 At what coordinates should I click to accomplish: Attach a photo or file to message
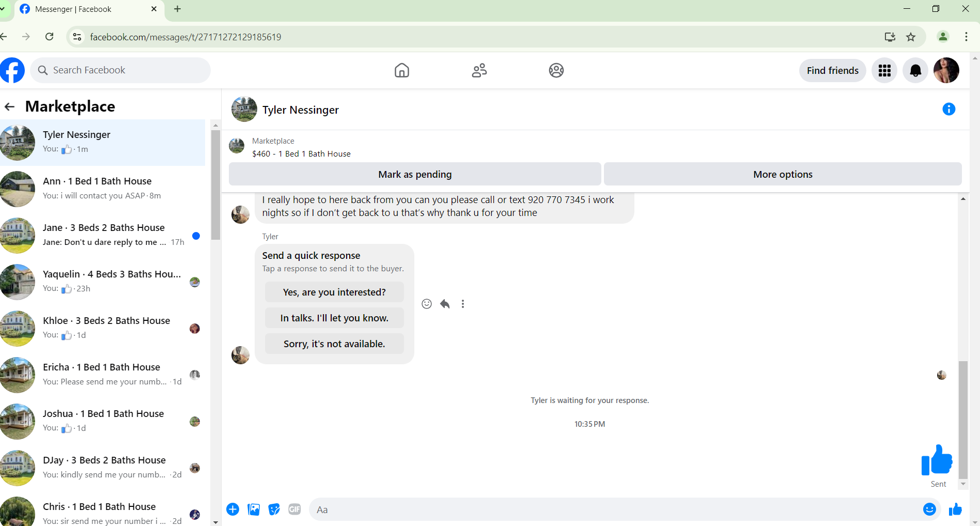[x=254, y=509]
